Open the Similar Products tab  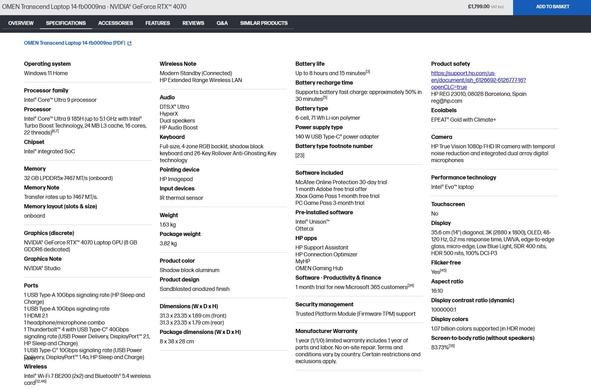point(264,23)
